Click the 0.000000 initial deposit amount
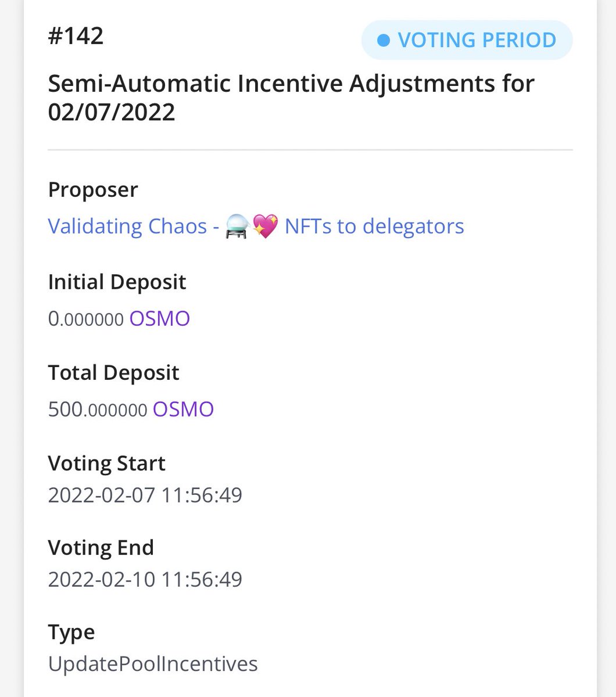The height and width of the screenshot is (697, 616). click(x=86, y=318)
